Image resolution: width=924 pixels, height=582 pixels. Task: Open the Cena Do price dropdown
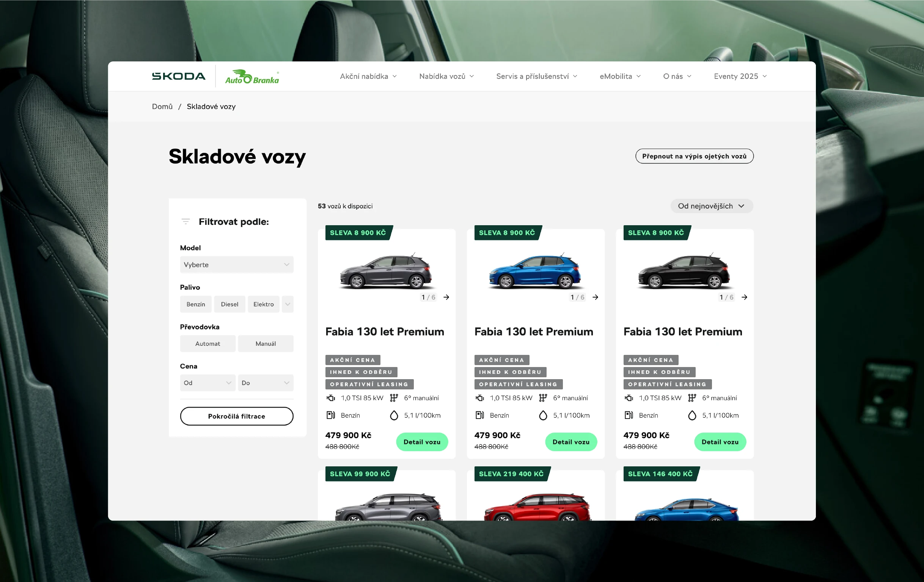point(266,383)
